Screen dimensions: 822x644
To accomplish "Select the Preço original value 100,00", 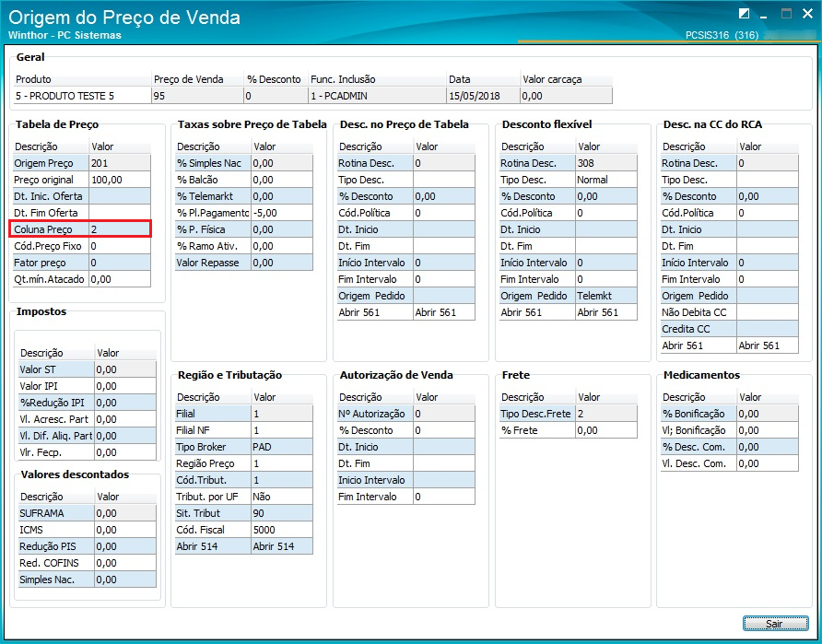I will point(120,180).
